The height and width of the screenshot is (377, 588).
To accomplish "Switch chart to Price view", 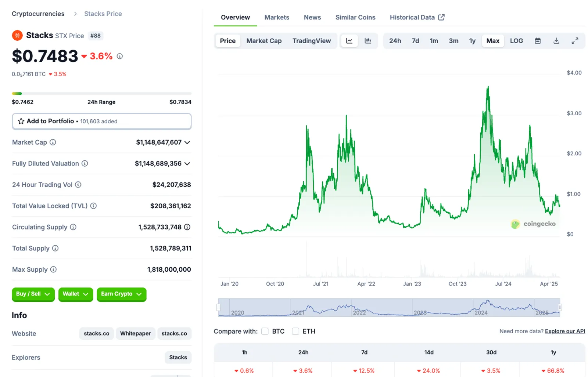I will [227, 41].
